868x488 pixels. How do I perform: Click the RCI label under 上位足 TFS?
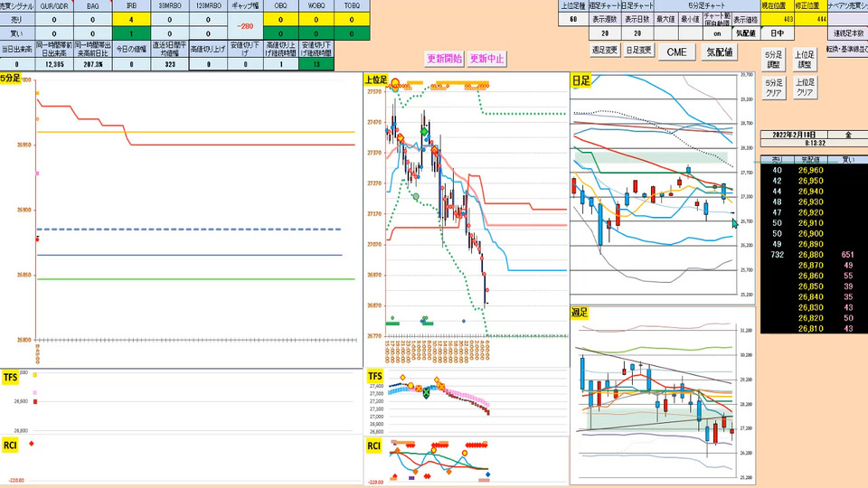pos(374,446)
